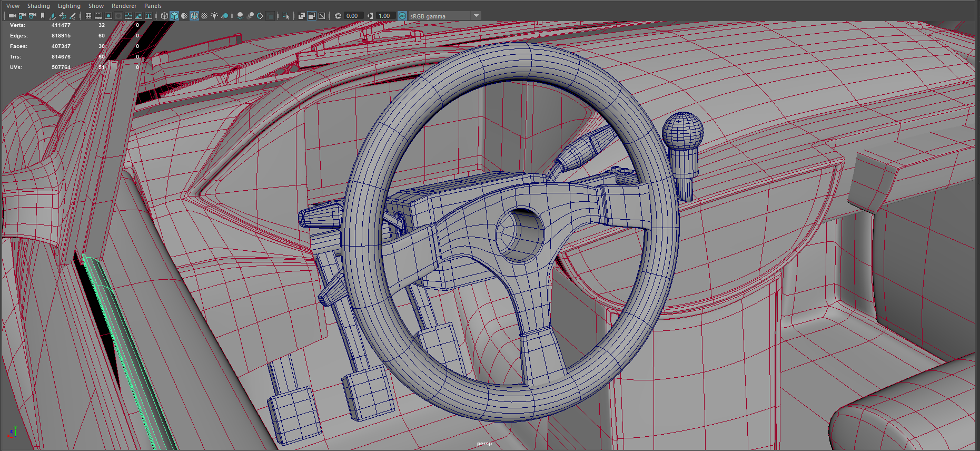Click the UVs count 507764
The width and height of the screenshot is (980, 451).
point(61,67)
